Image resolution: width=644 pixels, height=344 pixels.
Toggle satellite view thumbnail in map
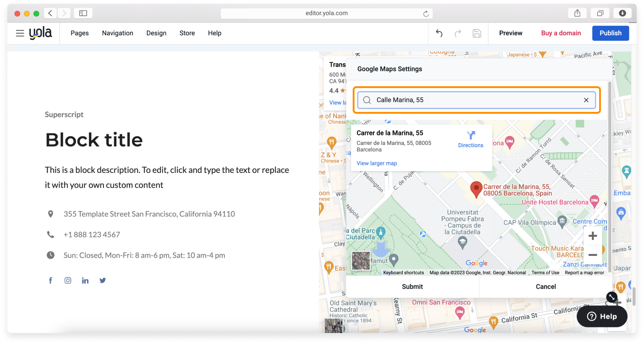pyautogui.click(x=360, y=261)
